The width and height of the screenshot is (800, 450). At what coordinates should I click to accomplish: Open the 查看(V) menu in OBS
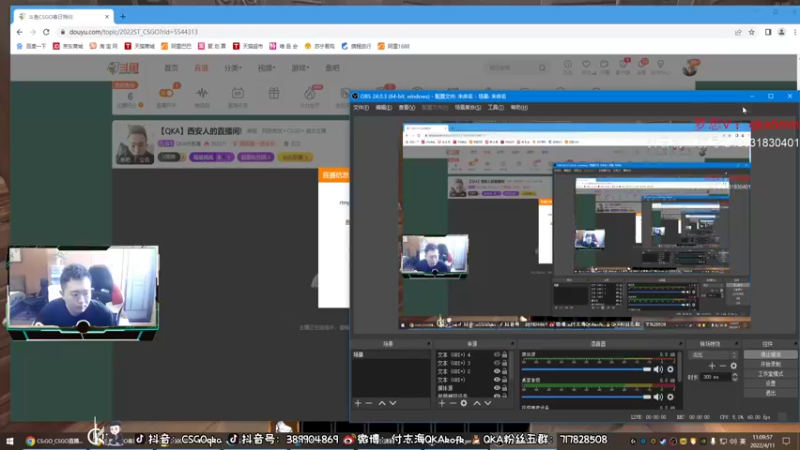[407, 108]
